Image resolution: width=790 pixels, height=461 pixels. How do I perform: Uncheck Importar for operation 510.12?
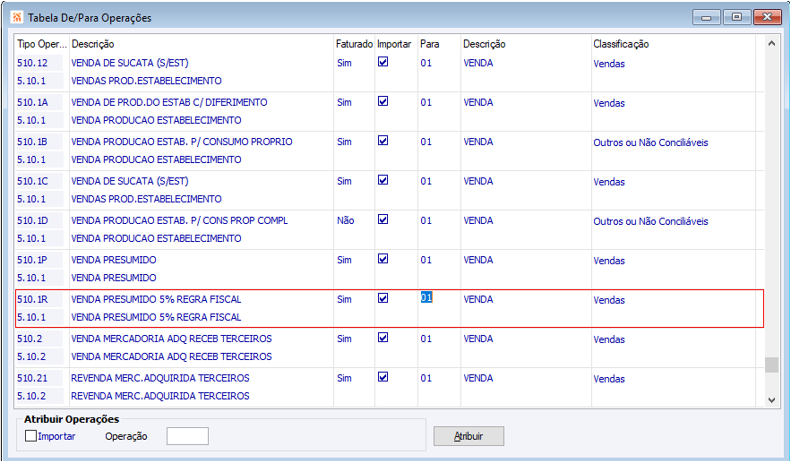(383, 62)
